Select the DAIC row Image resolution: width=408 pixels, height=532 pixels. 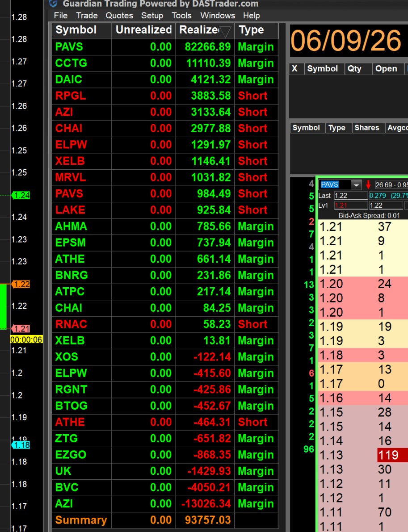pos(165,80)
